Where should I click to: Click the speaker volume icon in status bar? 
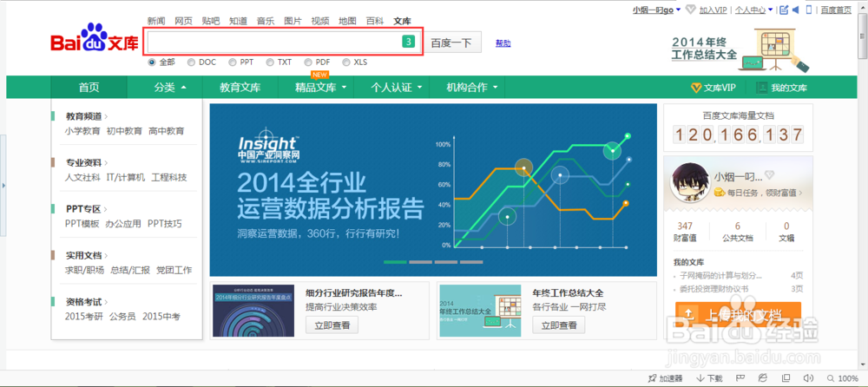point(809,378)
